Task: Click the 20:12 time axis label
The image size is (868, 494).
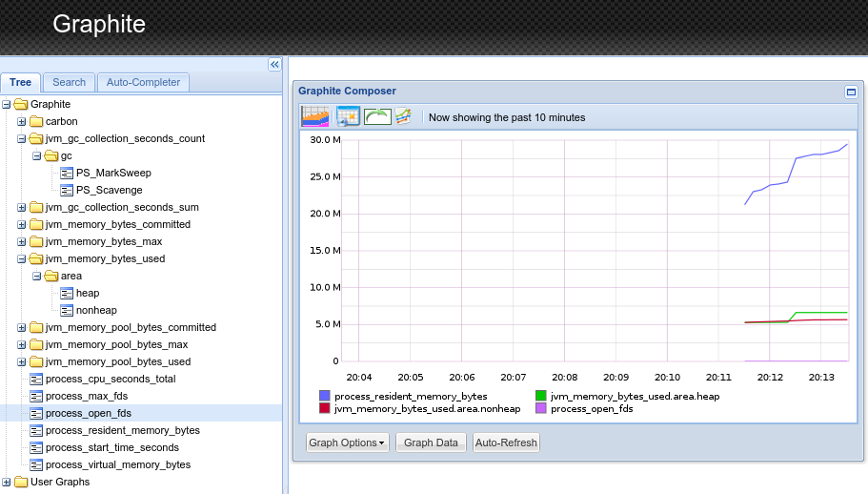Action: 770,377
